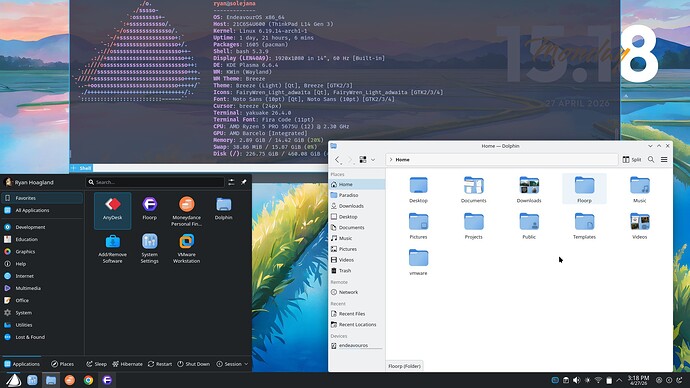Open battery status in system tray
690x388 pixels.
[609, 380]
